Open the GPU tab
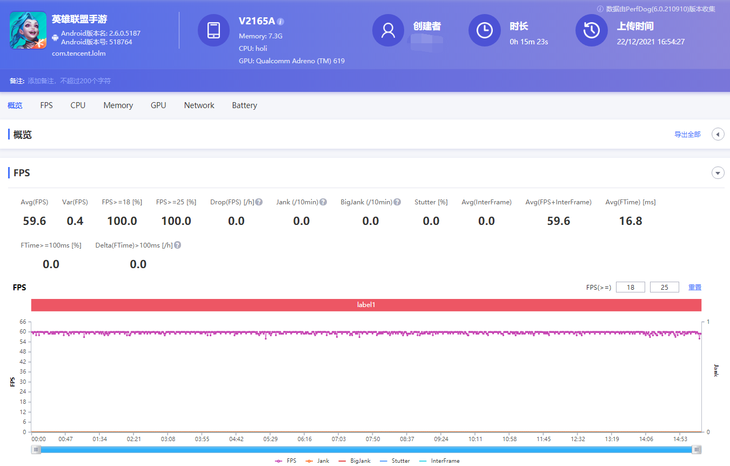This screenshot has height=466, width=730. (158, 106)
